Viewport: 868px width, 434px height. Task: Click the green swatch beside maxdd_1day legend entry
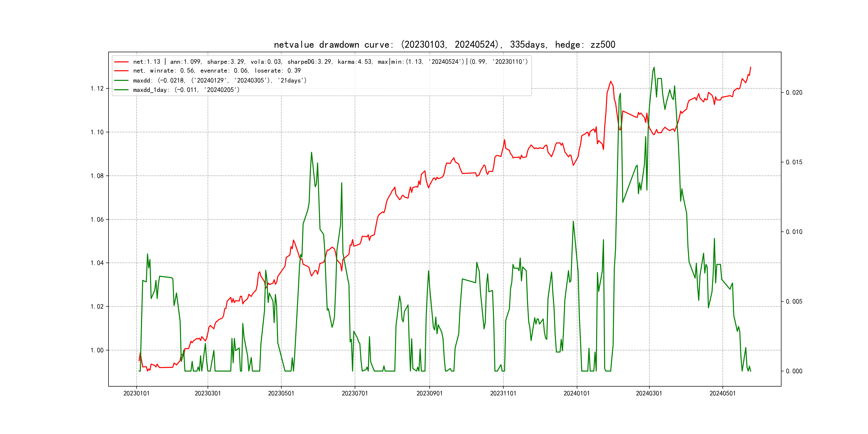coord(121,90)
